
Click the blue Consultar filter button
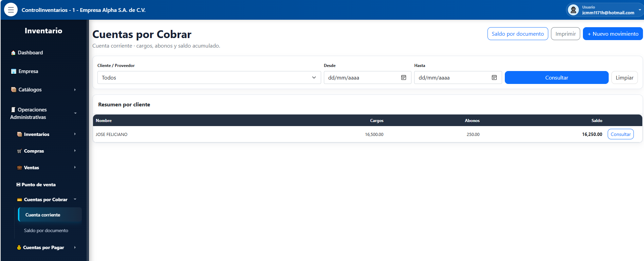click(x=557, y=77)
